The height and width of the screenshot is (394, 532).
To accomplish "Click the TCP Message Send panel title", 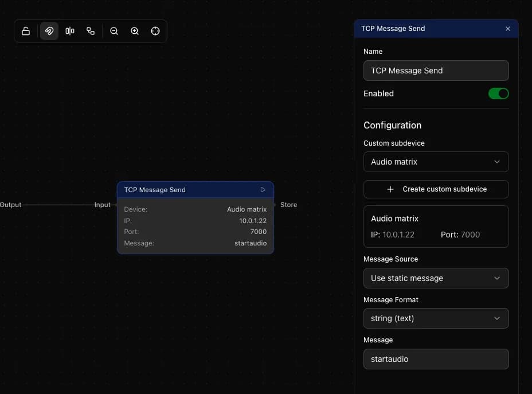I will 393,29.
